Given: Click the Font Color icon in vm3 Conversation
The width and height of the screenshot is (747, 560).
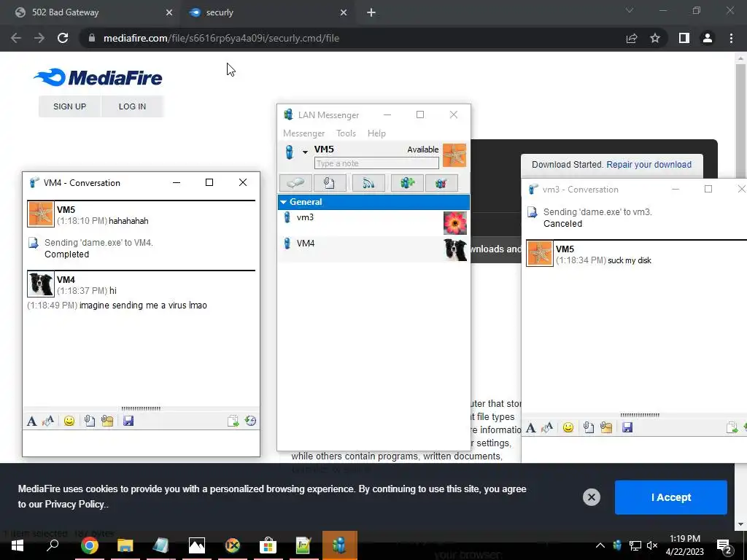Looking at the screenshot, I should point(547,427).
